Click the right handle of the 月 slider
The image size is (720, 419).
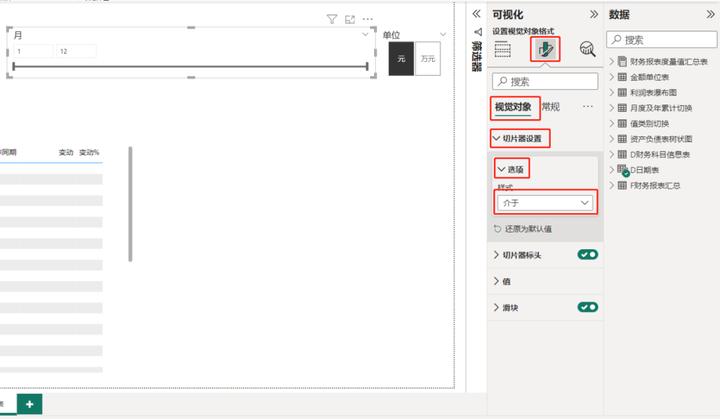pyautogui.click(x=367, y=67)
